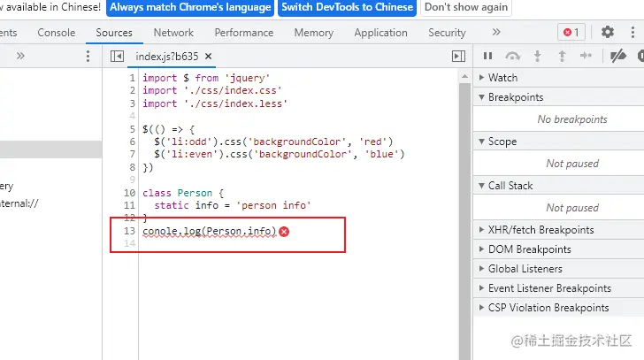
Task: Click "import $ from 'jquery'" line
Action: 206,78
